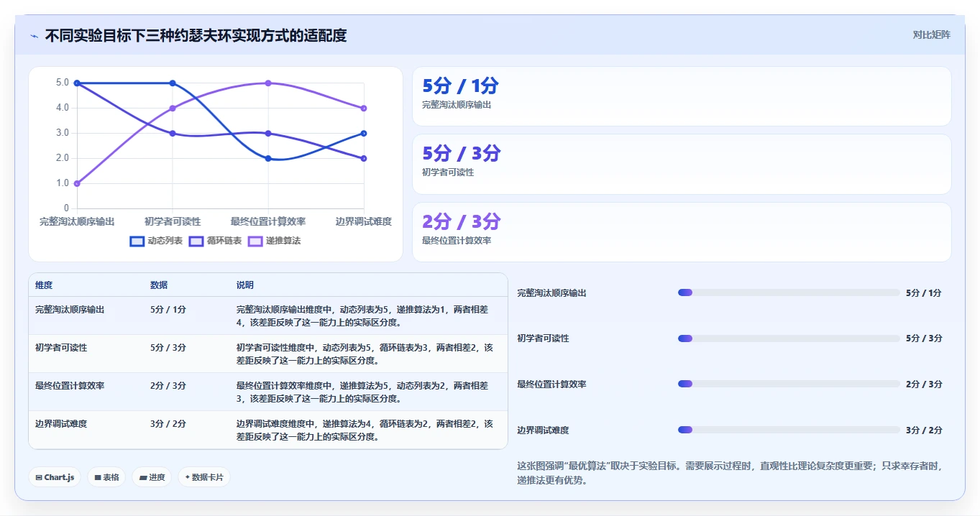Click the y-axis value 1.0

pyautogui.click(x=62, y=183)
